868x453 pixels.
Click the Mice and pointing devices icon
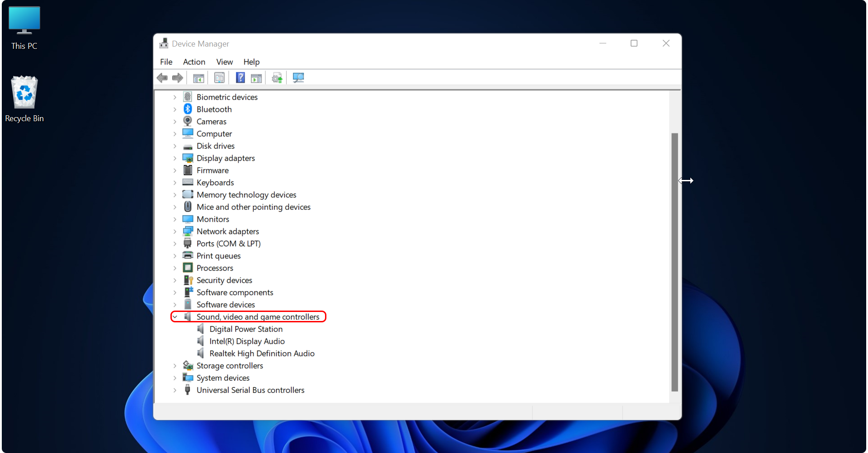[x=188, y=207]
